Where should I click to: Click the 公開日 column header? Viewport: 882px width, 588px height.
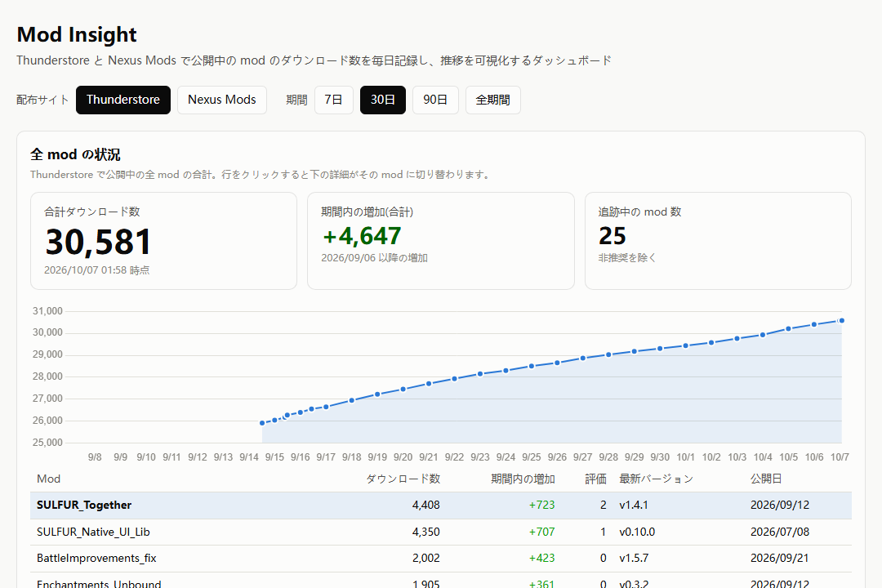tap(766, 479)
